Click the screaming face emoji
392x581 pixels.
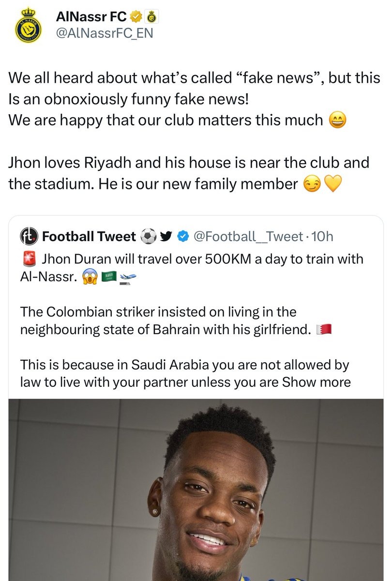[x=89, y=278]
